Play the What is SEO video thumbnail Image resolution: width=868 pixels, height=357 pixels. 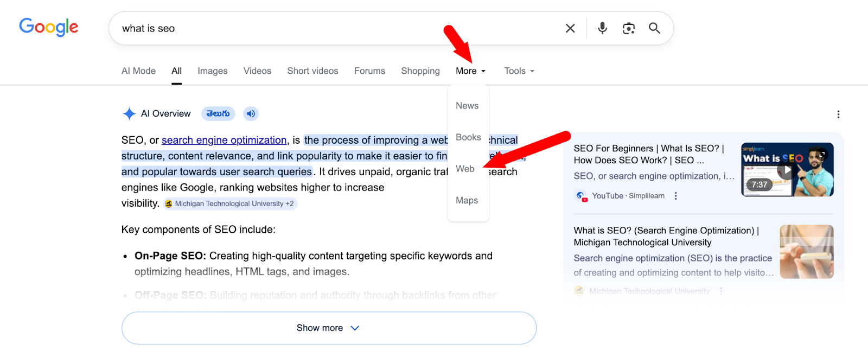[x=787, y=170]
